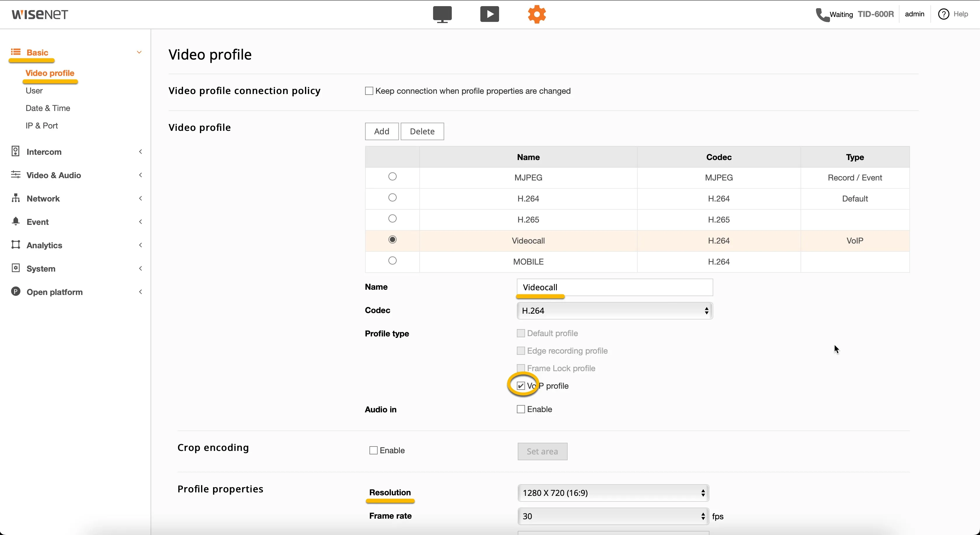Viewport: 980px width, 535px height.
Task: Select Video profile in sidebar
Action: (50, 73)
